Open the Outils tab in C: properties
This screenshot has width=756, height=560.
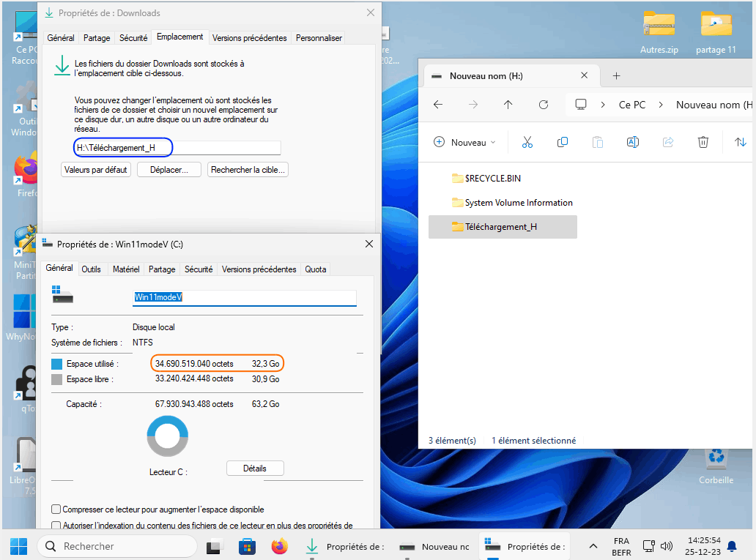click(x=91, y=269)
